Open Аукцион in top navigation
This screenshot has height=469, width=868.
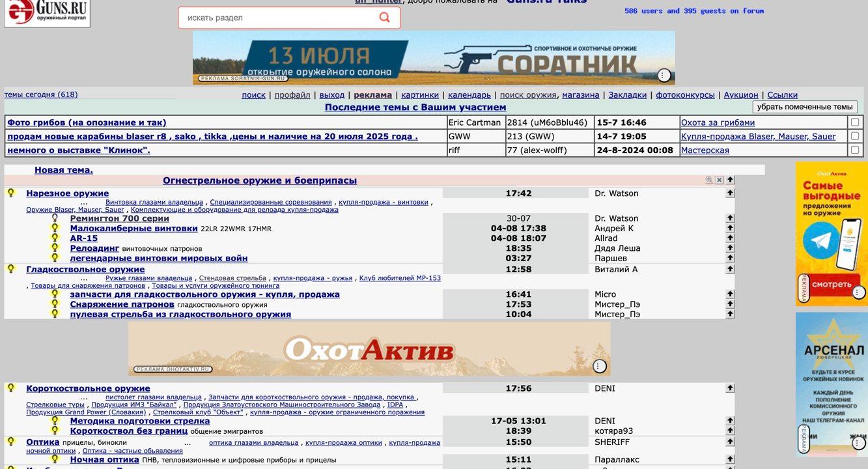pos(741,95)
